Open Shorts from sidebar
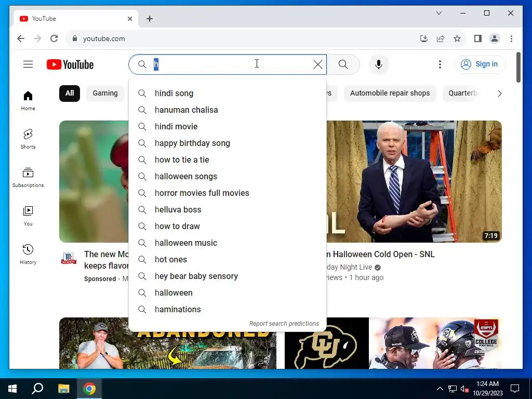The height and width of the screenshot is (399, 532). coord(28,139)
